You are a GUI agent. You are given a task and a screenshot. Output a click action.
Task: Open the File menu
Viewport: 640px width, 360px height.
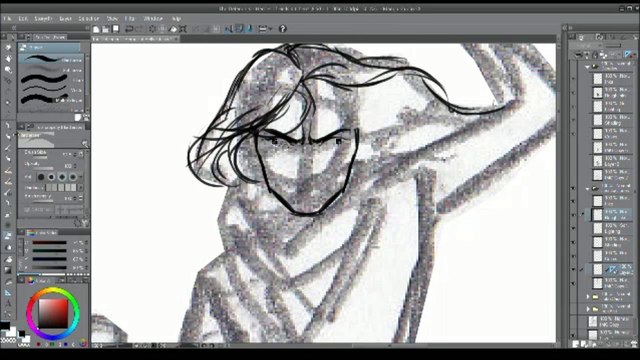pos(7,19)
